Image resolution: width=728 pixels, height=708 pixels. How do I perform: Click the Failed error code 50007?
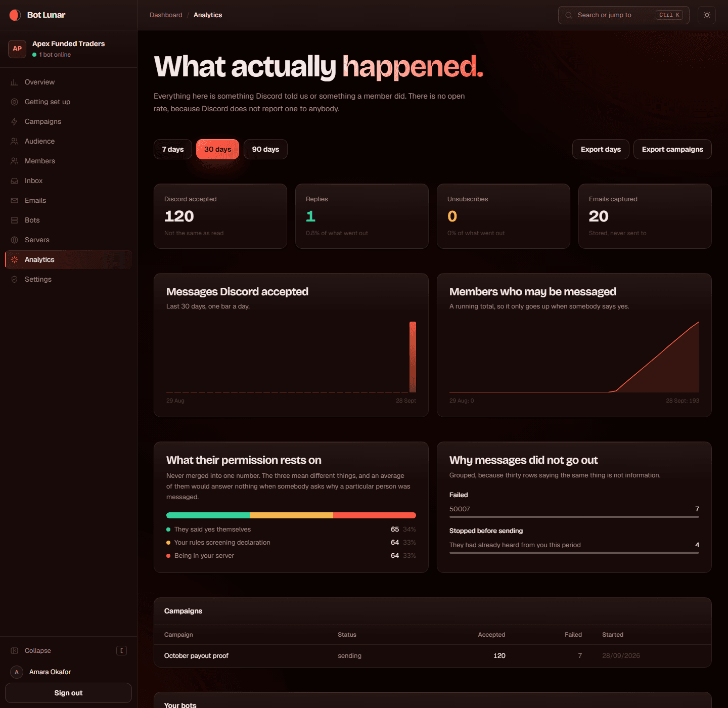click(460, 509)
